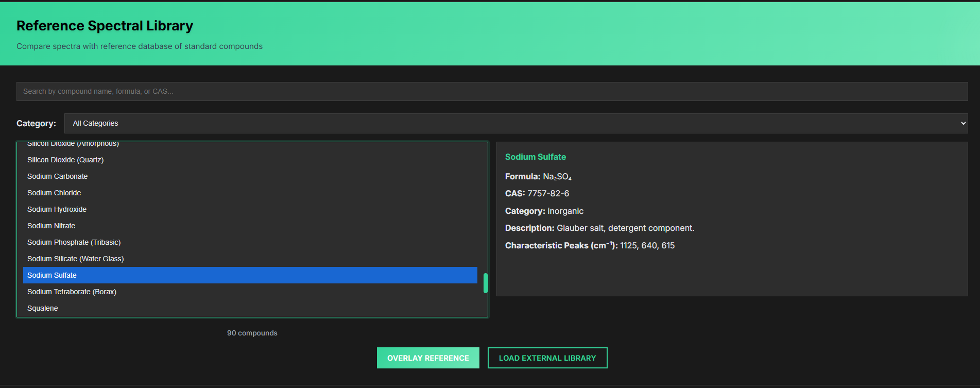This screenshot has width=980, height=388.
Task: Select Silicon Dioxide (Quartz) from list
Action: click(x=65, y=160)
